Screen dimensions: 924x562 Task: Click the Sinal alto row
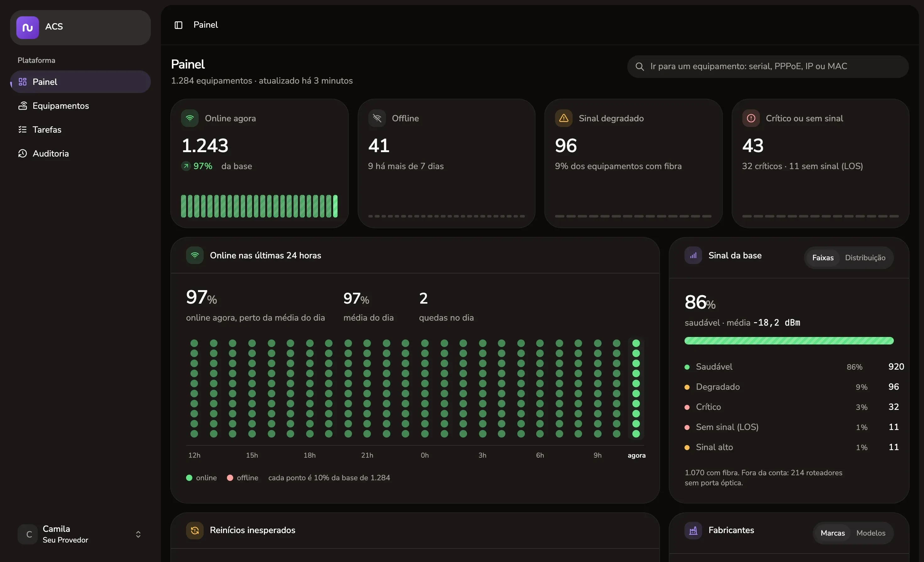pyautogui.click(x=792, y=447)
